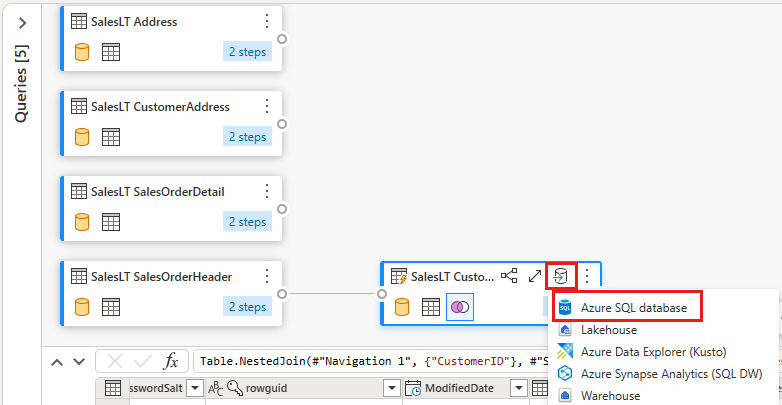Screen dimensions: 782x405
Task: Select the merge queries step in SalesLT Customer
Action: click(x=460, y=307)
